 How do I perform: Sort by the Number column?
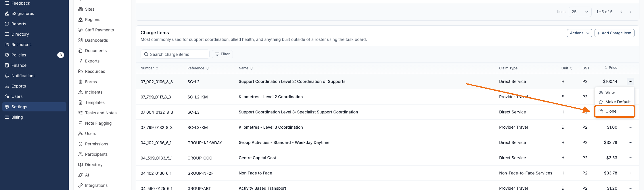[x=149, y=68]
